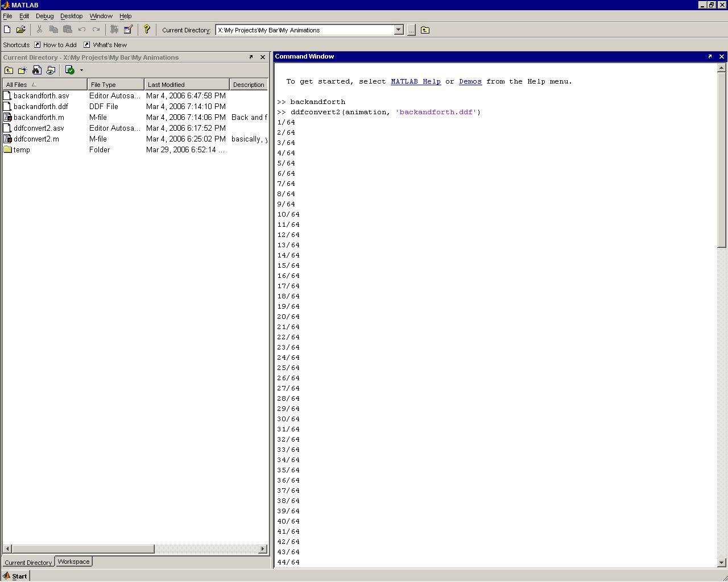728x582 pixels.
Task: Click the '44/64' output line
Action: click(x=288, y=562)
